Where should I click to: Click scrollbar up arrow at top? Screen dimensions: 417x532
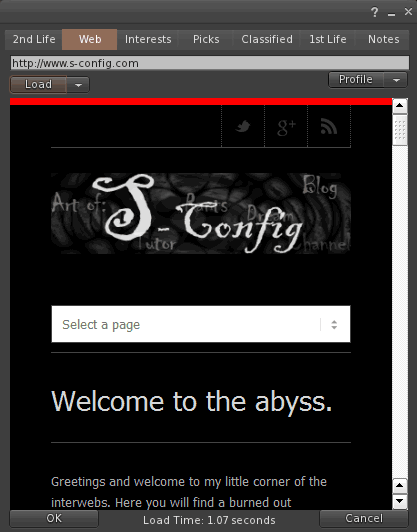pos(400,106)
